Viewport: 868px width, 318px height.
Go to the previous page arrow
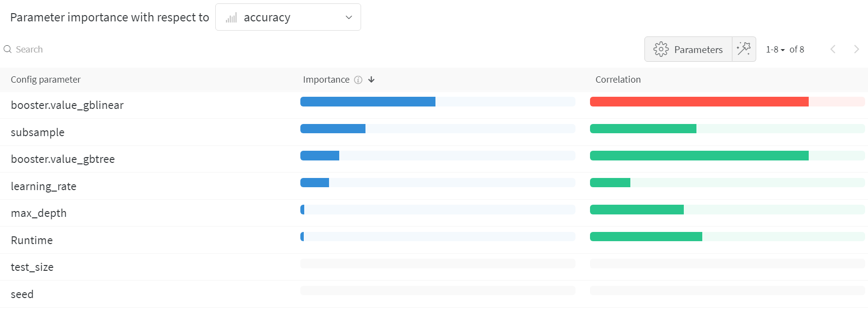tap(833, 49)
